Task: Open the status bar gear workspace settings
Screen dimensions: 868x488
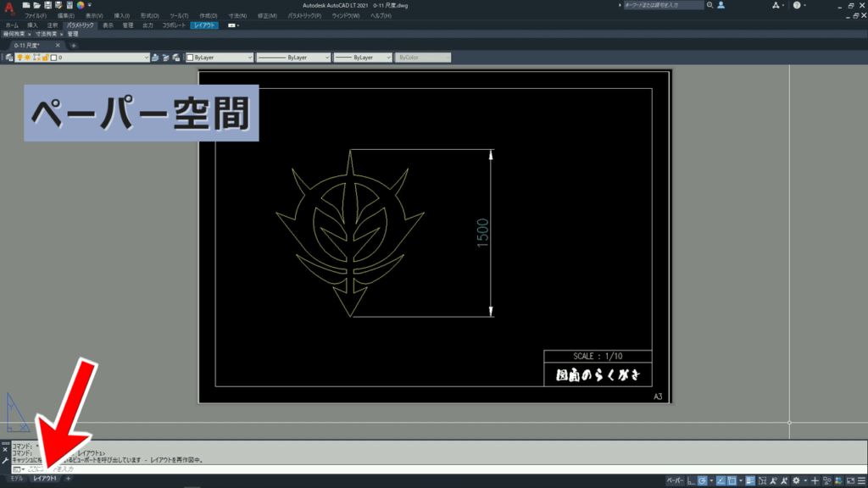Action: [x=796, y=481]
